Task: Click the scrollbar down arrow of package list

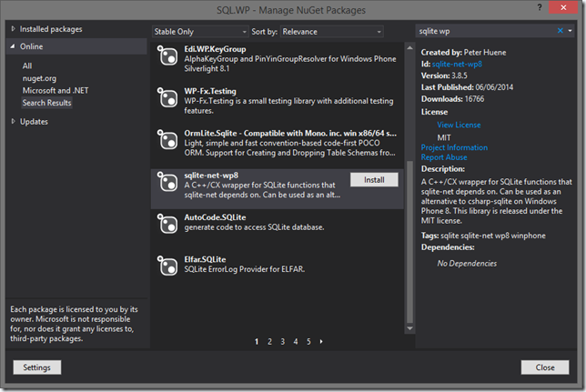Action: (x=409, y=328)
